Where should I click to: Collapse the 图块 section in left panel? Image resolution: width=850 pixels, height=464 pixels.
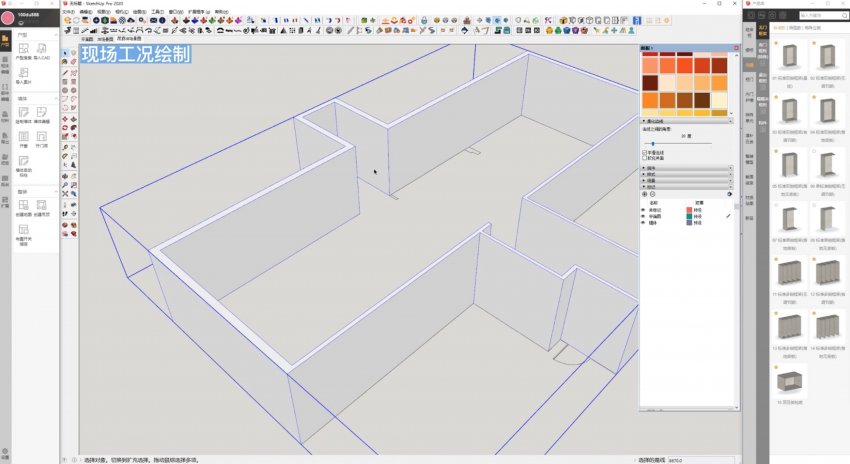55,192
